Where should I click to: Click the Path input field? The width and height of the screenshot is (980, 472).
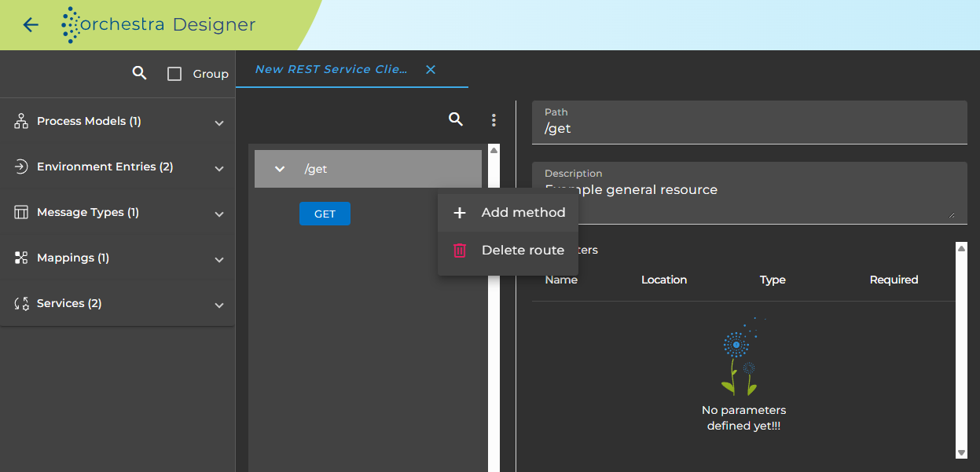[x=750, y=123]
